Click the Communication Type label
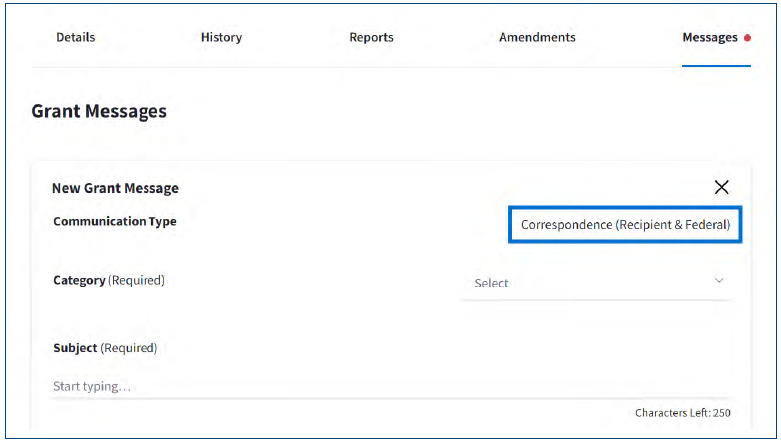Screen dimensions: 781x442 point(114,222)
